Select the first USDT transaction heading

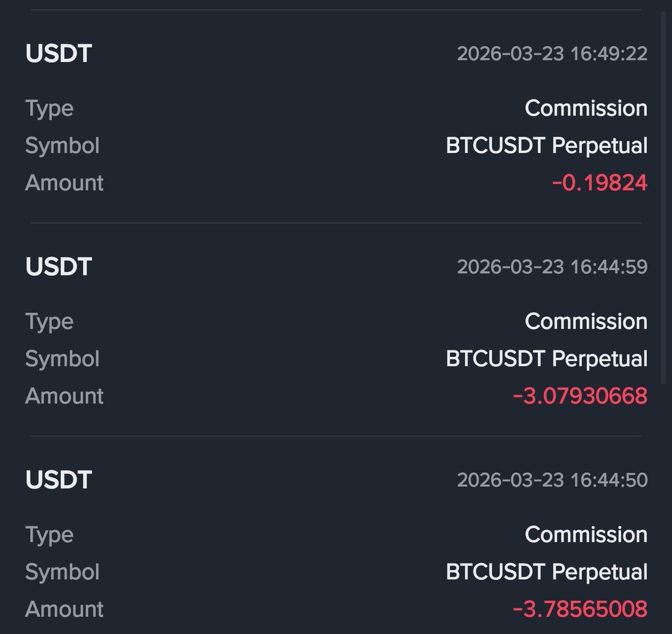[x=58, y=54]
